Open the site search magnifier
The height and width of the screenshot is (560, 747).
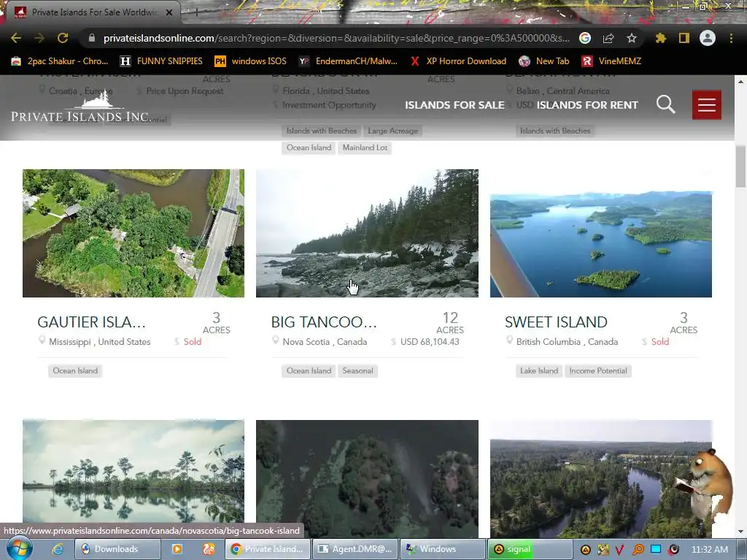pos(665,104)
